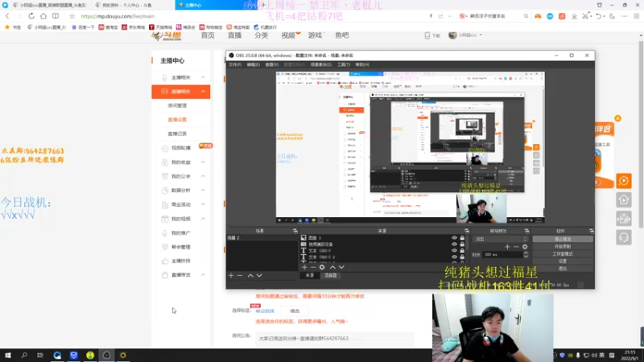Viewport: 644px width, 362px height.
Task: Open the OBS transition type dropdown
Action: [x=500, y=239]
